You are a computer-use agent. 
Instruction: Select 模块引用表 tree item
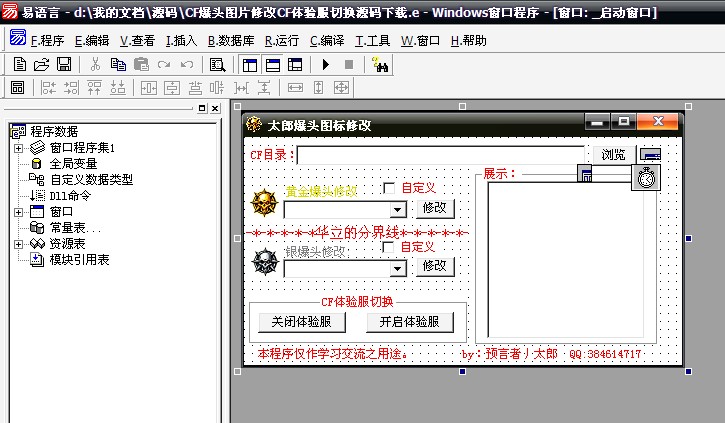click(x=79, y=260)
